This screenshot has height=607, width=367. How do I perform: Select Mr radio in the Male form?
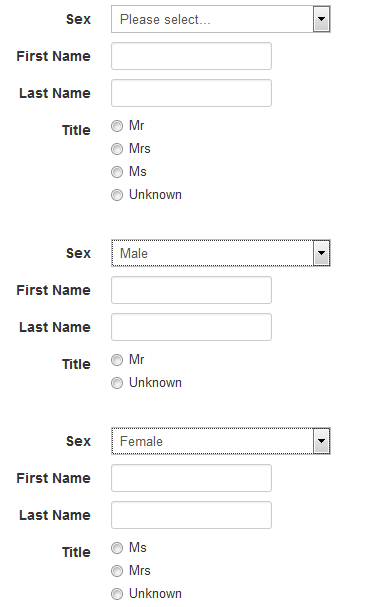tap(117, 360)
